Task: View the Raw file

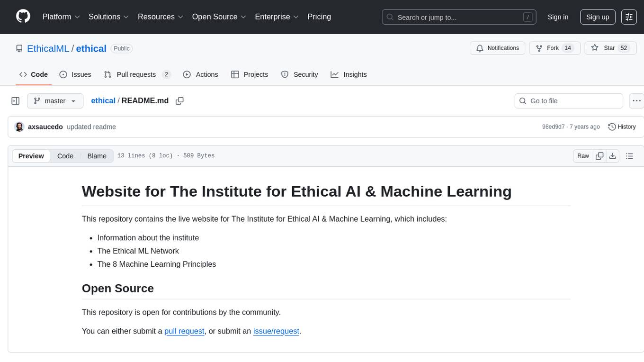Action: coord(583,156)
